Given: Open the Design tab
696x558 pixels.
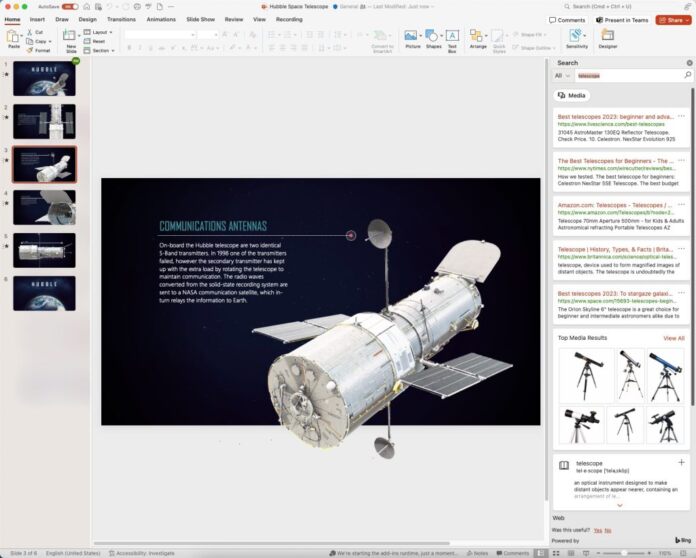Looking at the screenshot, I should click(x=87, y=20).
